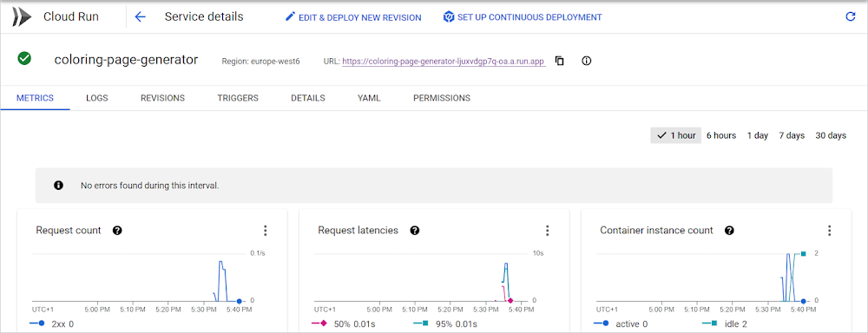Open the YAML tab

369,98
